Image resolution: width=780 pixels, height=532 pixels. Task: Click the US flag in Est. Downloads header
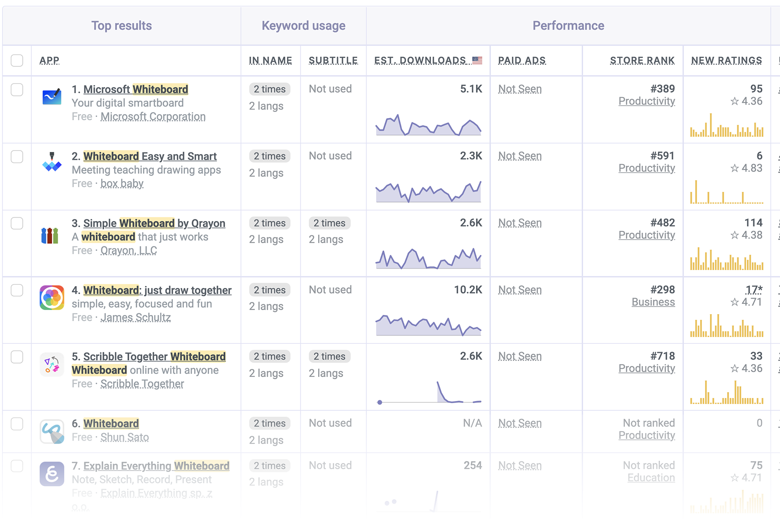tap(477, 60)
